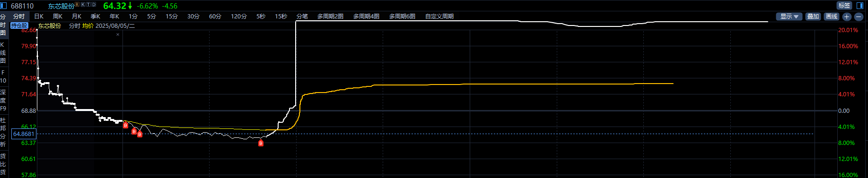Click the 叠加 overlay button
Image resolution: width=868 pixels, height=178 pixels.
(x=813, y=17)
